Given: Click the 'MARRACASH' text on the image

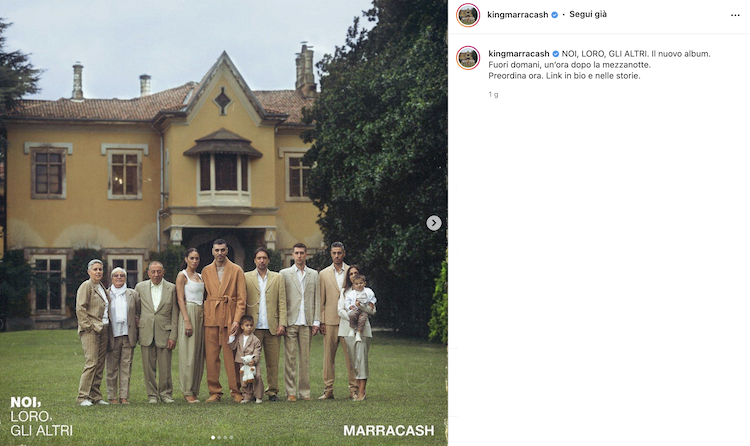Looking at the screenshot, I should tap(388, 431).
